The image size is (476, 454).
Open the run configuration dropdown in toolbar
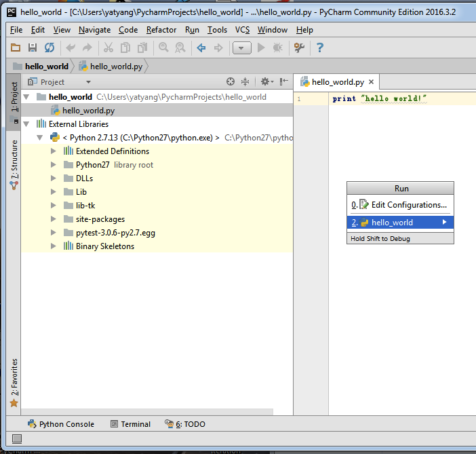(241, 48)
